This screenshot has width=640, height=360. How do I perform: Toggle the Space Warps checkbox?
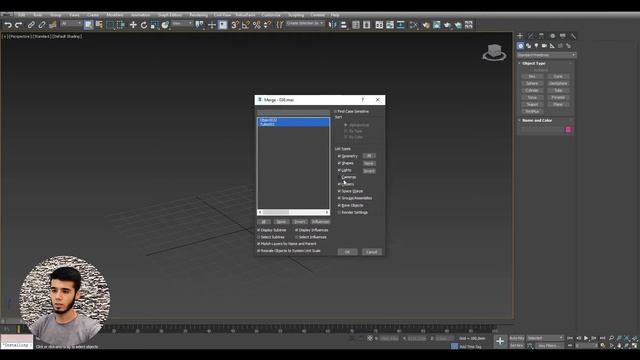[x=339, y=191]
